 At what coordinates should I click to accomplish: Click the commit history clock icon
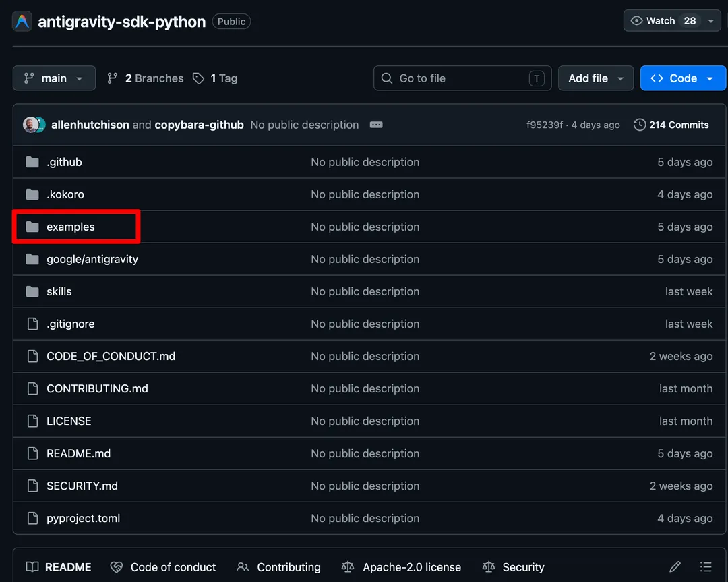[639, 125]
